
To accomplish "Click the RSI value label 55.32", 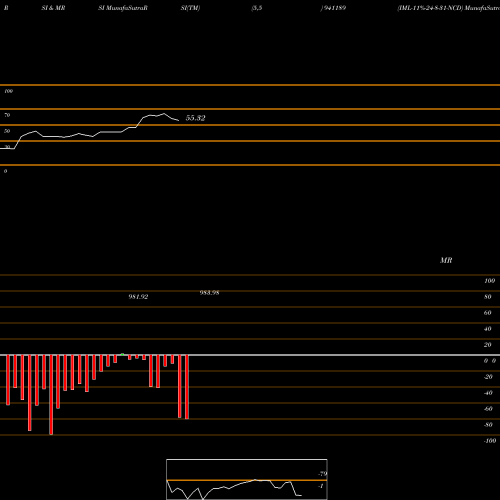I will (x=195, y=118).
